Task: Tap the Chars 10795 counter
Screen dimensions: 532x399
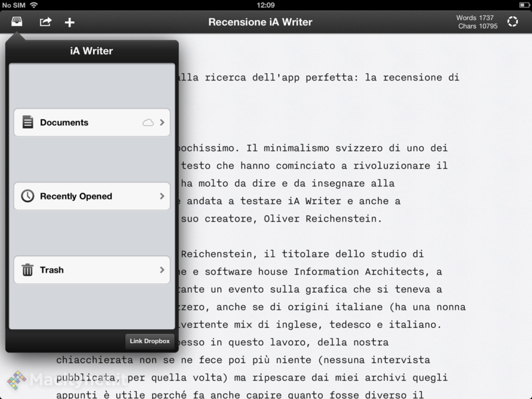Action: tap(477, 26)
